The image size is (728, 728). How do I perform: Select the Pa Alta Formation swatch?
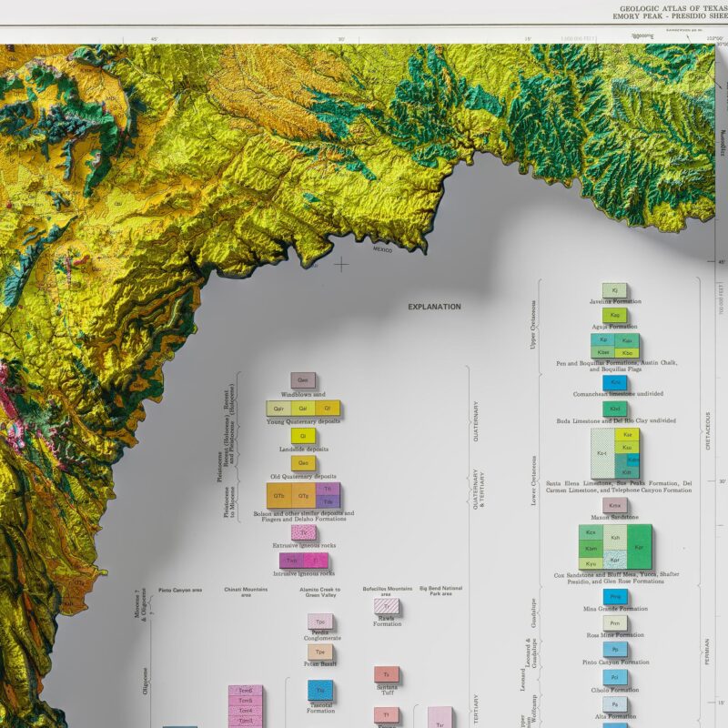(x=615, y=704)
